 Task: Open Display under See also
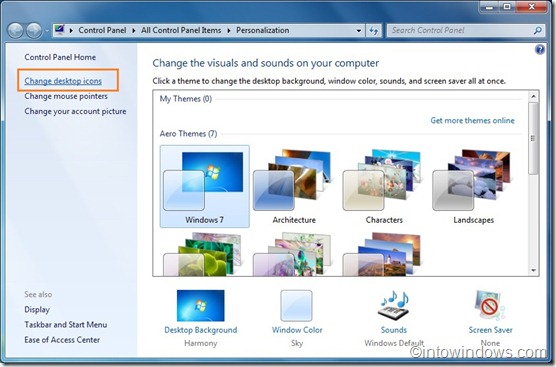(x=37, y=310)
